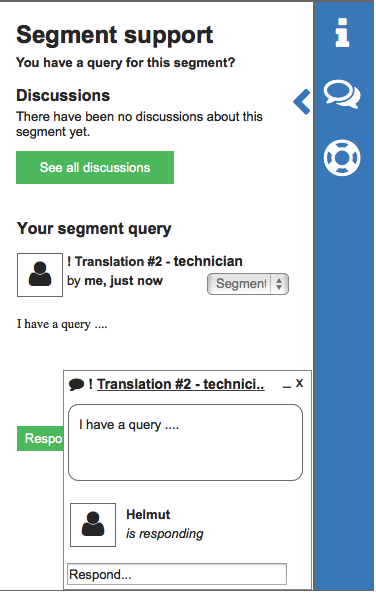Click the user avatar beside Translation #2 query
This screenshot has height=593, width=376.
point(40,275)
